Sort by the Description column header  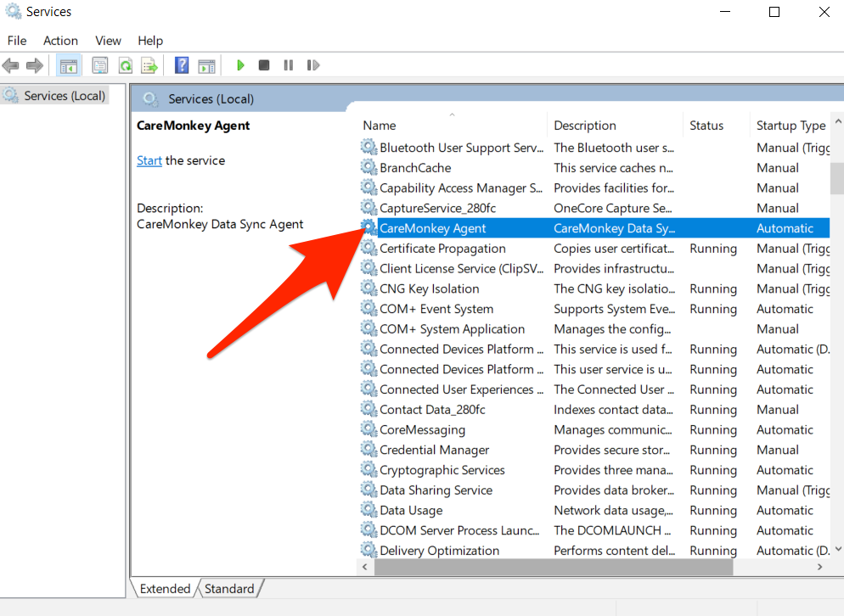point(615,126)
